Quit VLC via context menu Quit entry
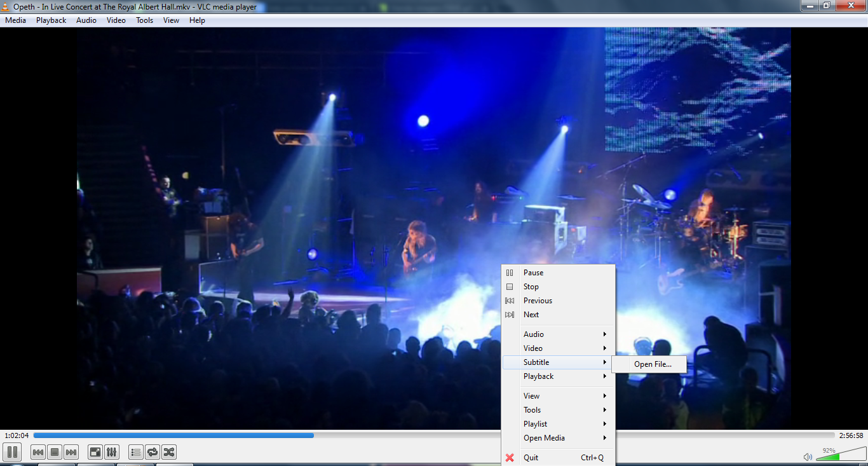The width and height of the screenshot is (868, 466). (x=559, y=458)
